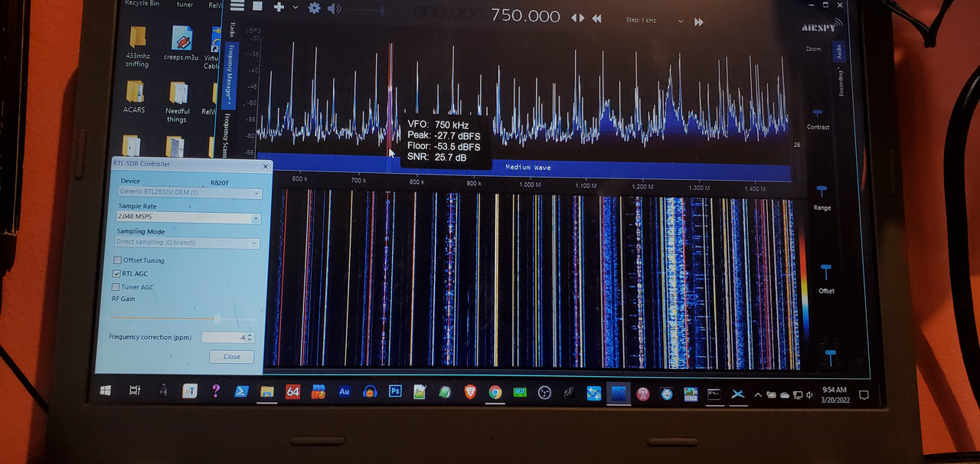Move the RF Gain slider handle

(x=217, y=319)
